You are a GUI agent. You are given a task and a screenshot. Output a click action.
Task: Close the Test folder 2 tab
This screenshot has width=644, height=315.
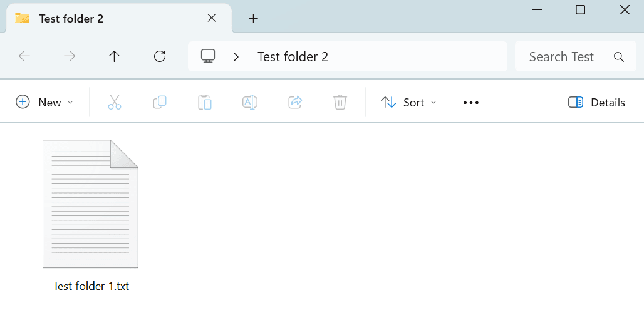click(212, 18)
